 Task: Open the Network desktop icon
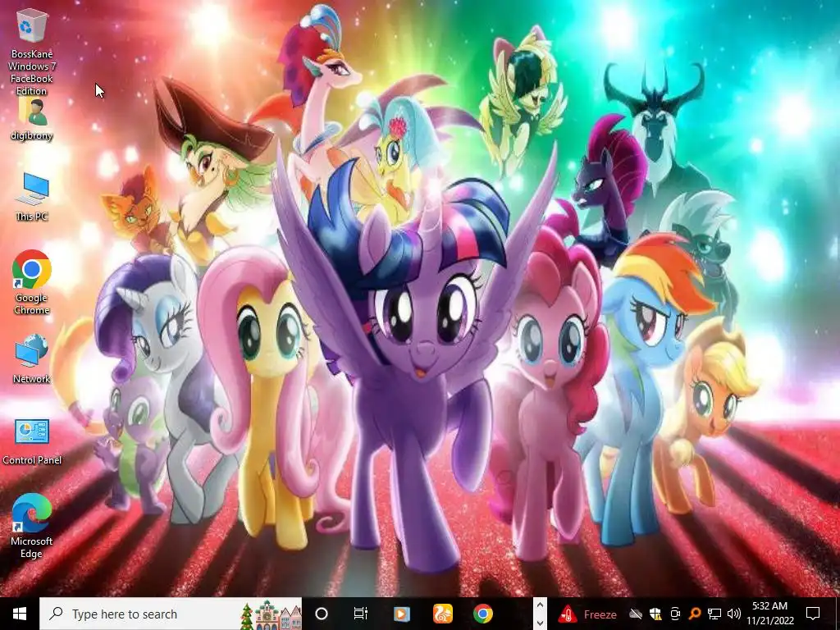pos(32,358)
